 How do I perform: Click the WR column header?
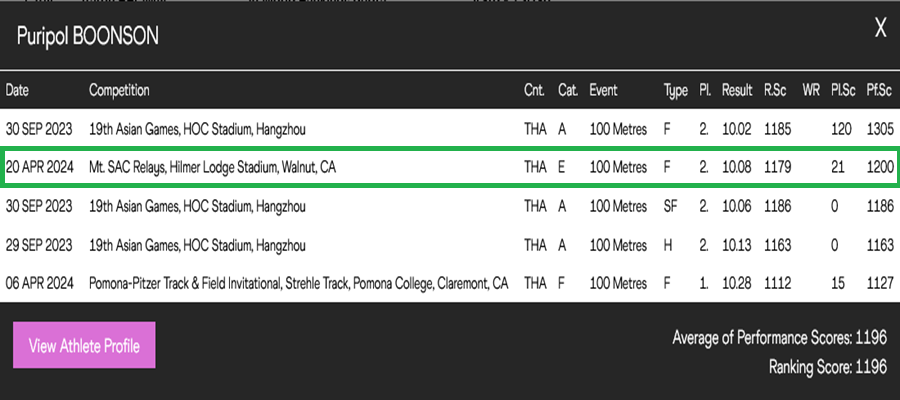coord(811,90)
